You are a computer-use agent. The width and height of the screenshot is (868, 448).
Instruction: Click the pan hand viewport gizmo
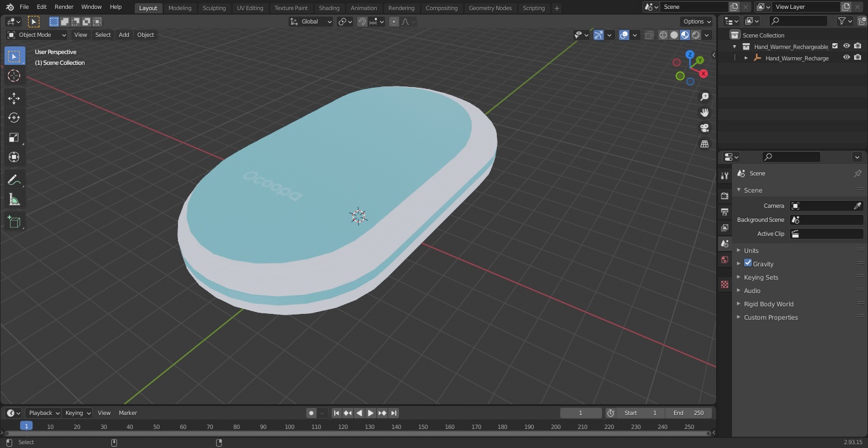click(x=704, y=112)
